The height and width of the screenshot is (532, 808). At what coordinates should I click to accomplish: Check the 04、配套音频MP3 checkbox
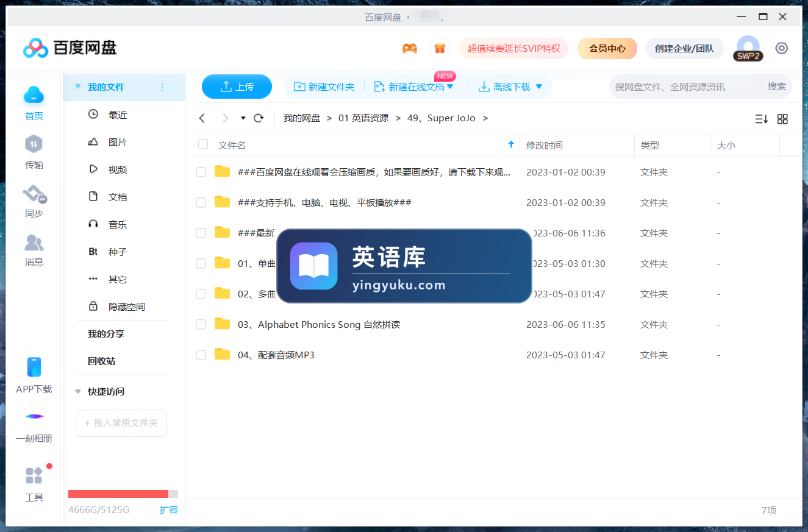(201, 355)
